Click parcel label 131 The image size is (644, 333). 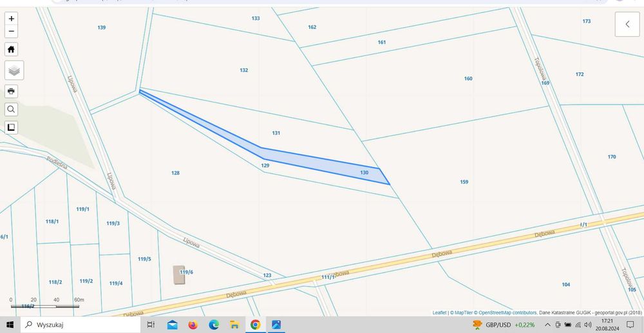click(x=276, y=133)
